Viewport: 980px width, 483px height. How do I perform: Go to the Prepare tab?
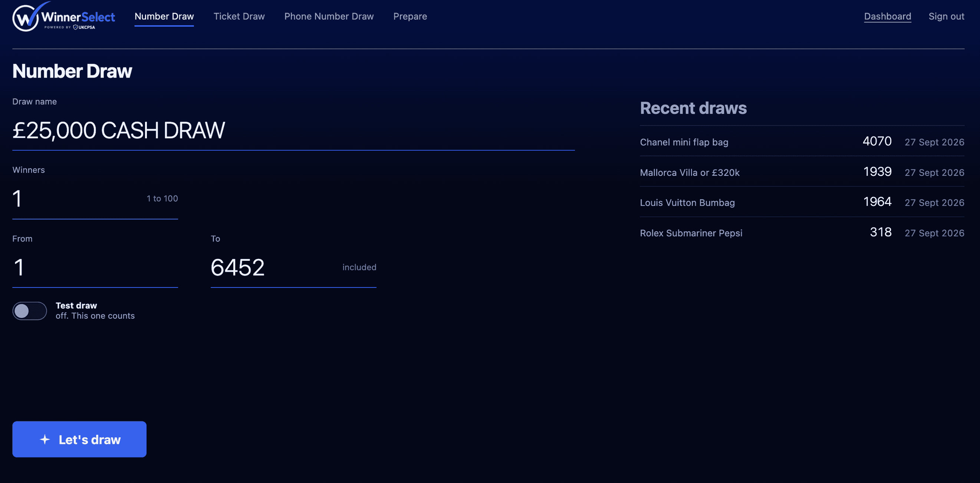[410, 16]
